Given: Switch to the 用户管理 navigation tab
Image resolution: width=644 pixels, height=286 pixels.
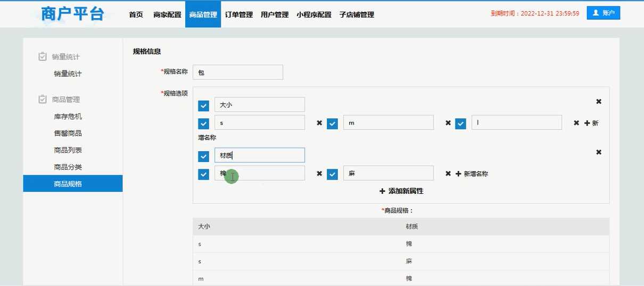Looking at the screenshot, I should coord(275,15).
